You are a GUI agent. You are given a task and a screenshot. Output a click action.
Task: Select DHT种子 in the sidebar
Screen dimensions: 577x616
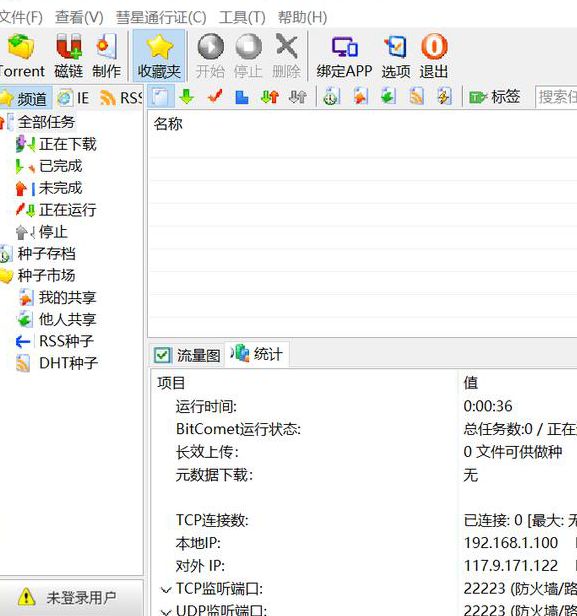tap(68, 363)
